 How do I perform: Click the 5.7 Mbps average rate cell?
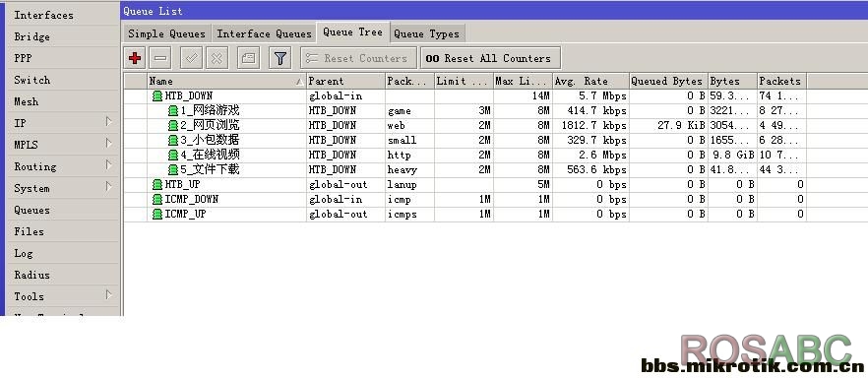590,95
